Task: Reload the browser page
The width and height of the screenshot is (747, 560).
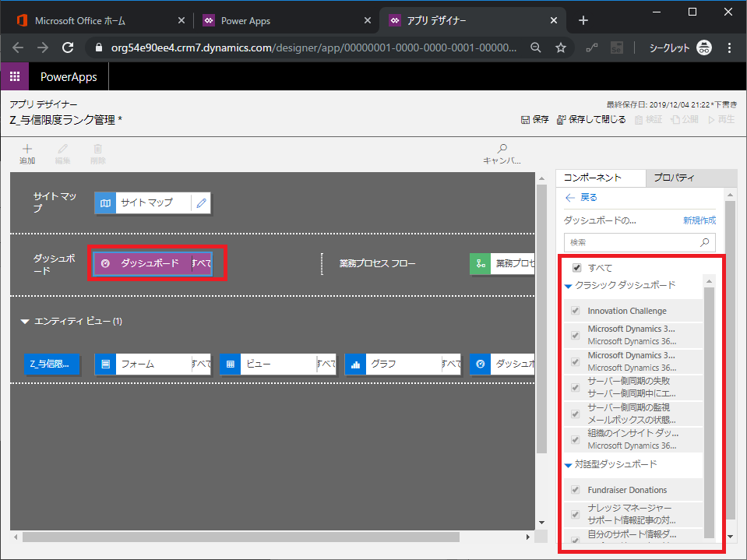Action: [x=68, y=48]
